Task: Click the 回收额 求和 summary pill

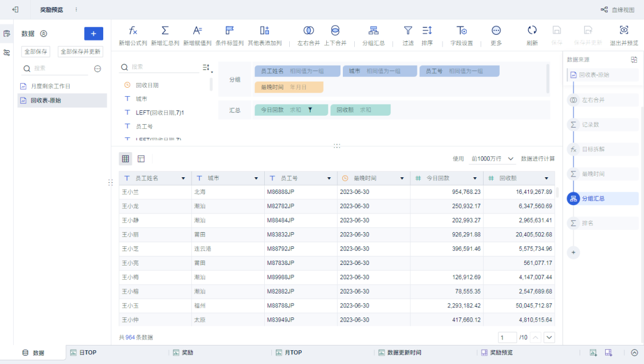Action: coord(360,110)
